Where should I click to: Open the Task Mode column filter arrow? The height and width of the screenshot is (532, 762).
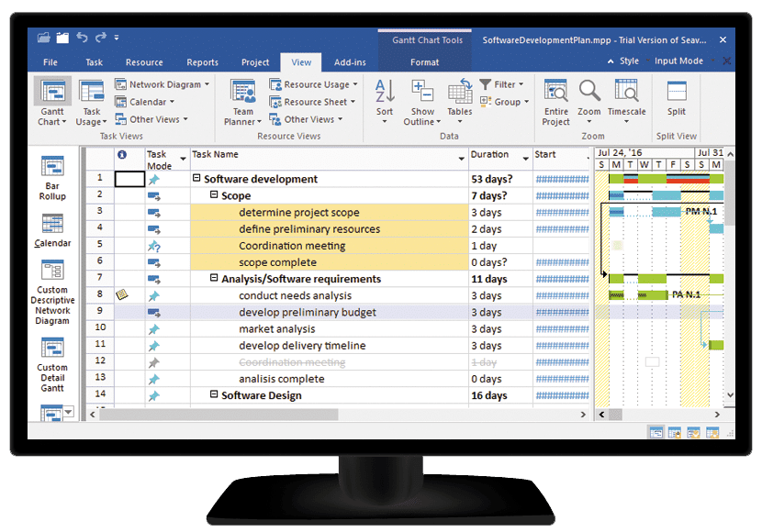click(x=183, y=159)
